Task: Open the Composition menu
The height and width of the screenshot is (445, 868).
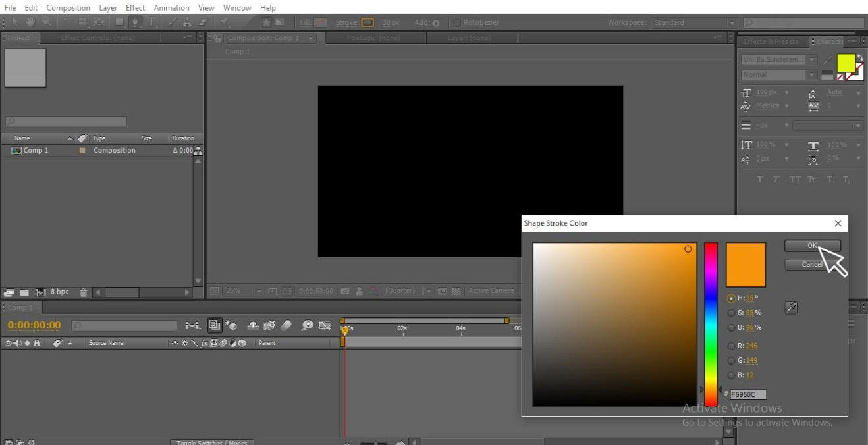Action: point(68,7)
